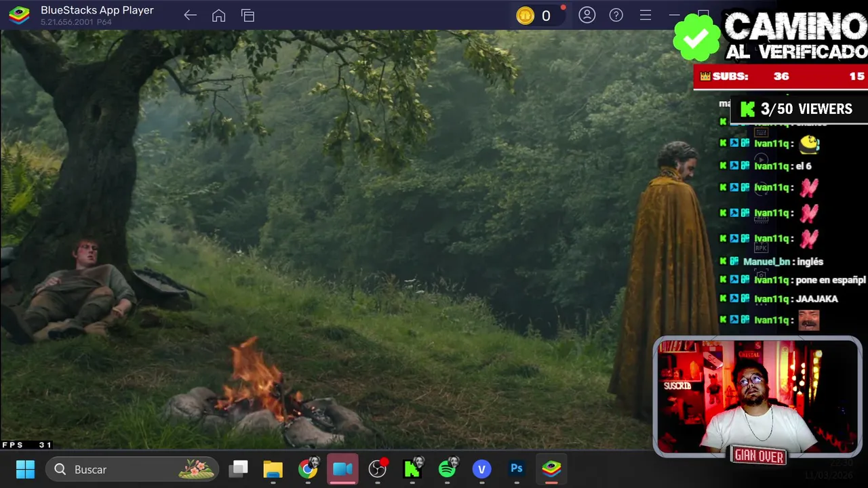The image size is (868, 488).
Task: Show recent apps in BlueStacks
Action: click(248, 16)
